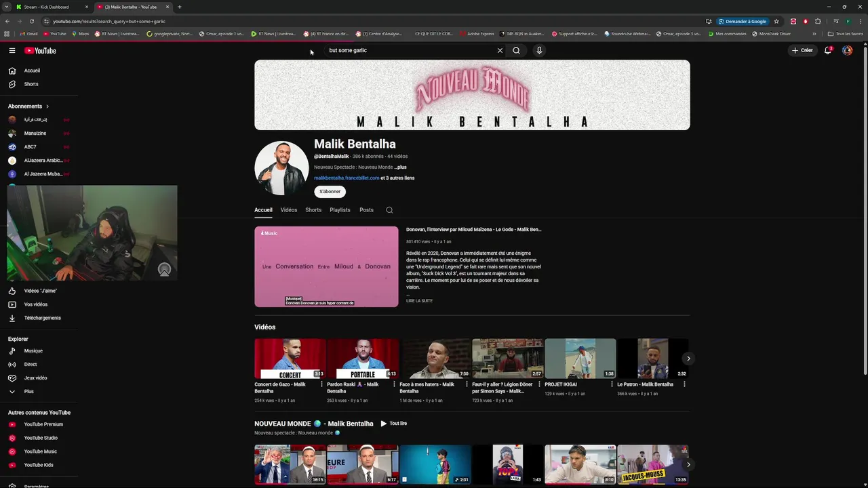Search within the channel using the magnifier

point(389,210)
